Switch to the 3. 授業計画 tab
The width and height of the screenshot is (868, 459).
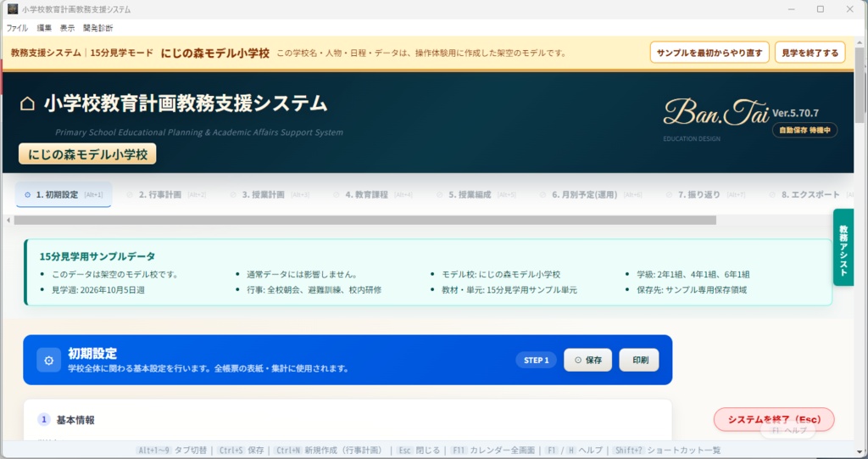click(x=270, y=194)
